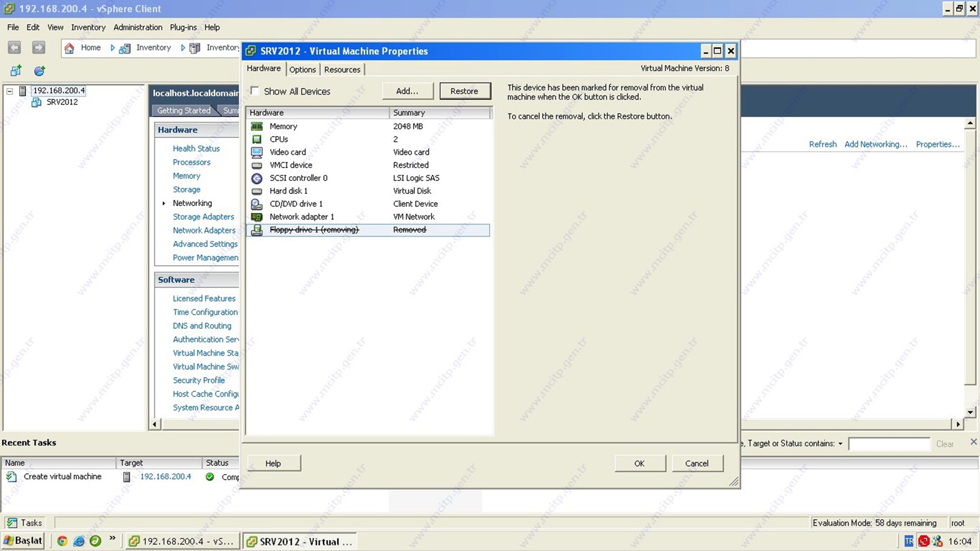The image size is (980, 551).
Task: Open the Help menu in menu bar
Action: (212, 28)
